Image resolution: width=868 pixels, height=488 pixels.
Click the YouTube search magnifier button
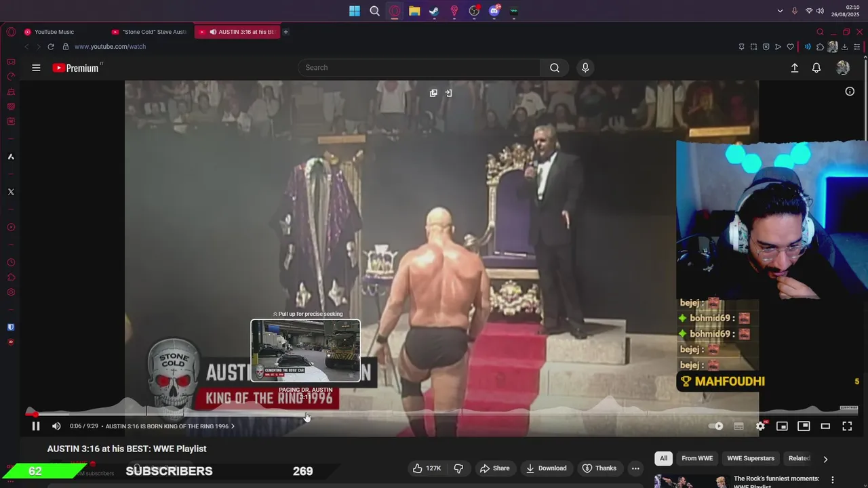(555, 68)
